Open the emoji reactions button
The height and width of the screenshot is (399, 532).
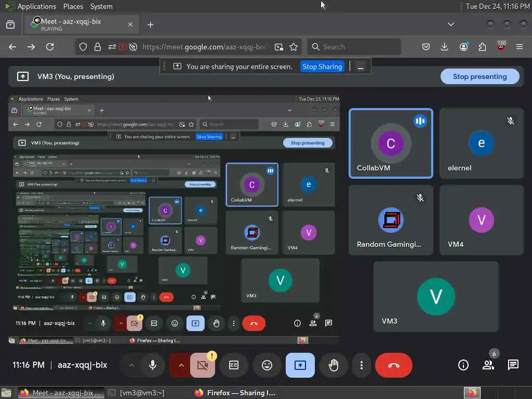coord(267,365)
